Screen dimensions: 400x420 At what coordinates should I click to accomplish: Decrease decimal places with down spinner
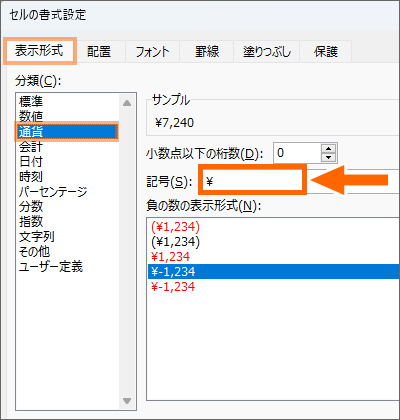[329, 157]
